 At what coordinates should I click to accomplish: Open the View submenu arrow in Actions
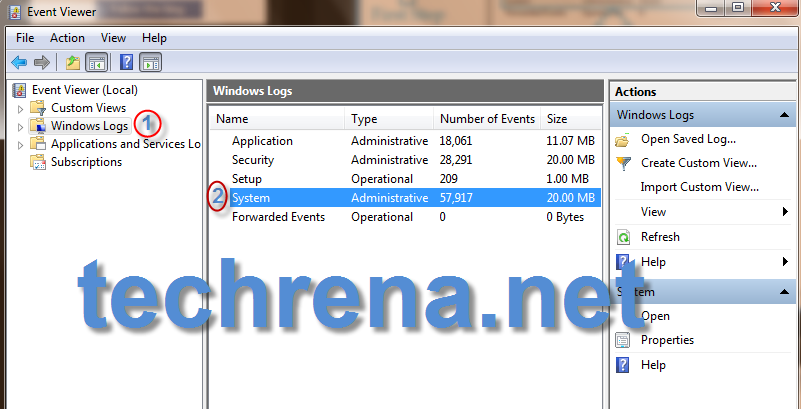click(786, 211)
